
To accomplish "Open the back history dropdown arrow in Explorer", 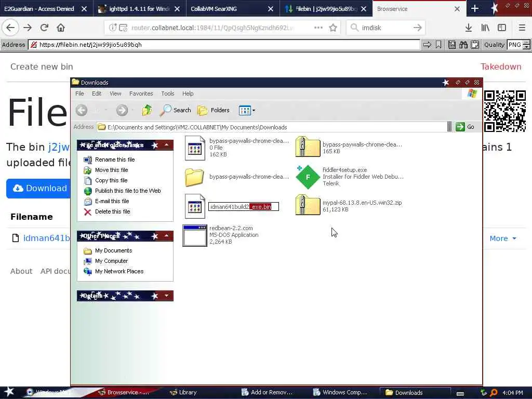I will (106, 110).
